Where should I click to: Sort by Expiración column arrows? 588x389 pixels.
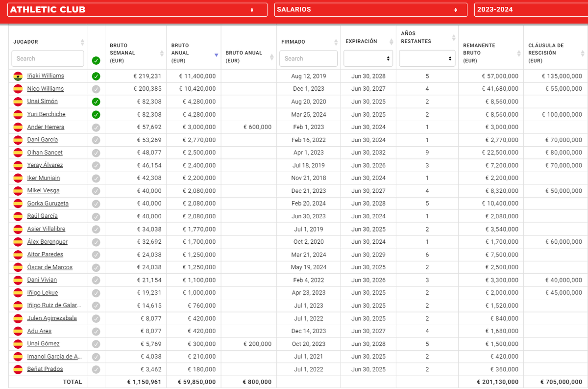pos(392,42)
